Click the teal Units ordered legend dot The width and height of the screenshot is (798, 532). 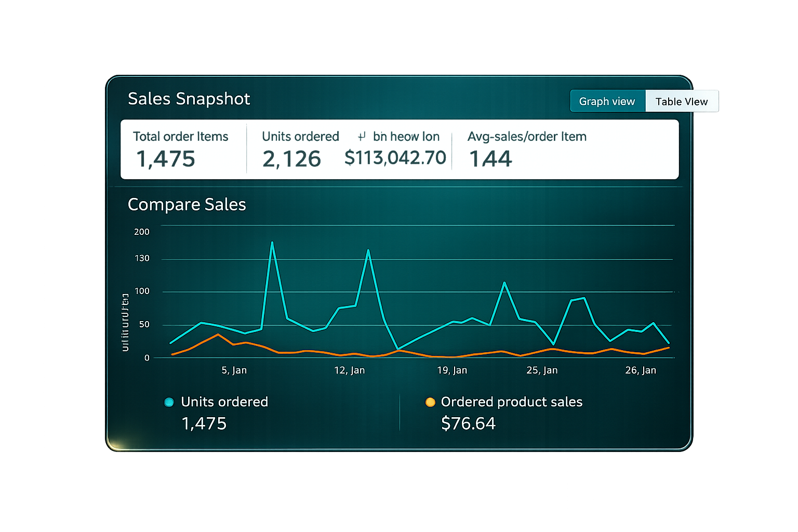click(169, 402)
